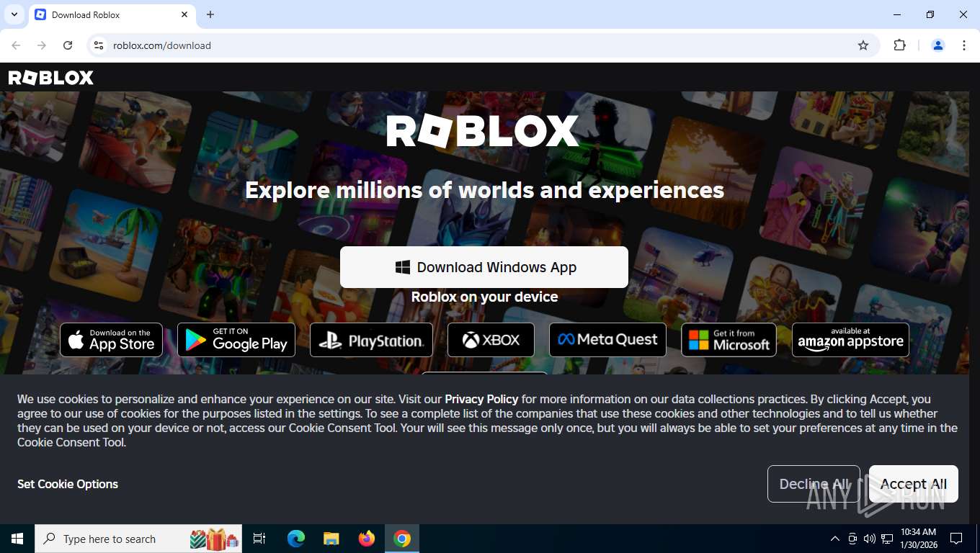Screen dimensions: 980x553
Task: Go forward using the browser forward arrow
Action: tap(42, 45)
